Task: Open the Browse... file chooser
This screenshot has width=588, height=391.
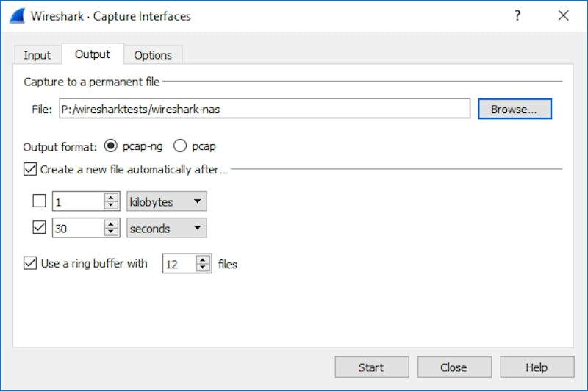Action: click(x=514, y=109)
